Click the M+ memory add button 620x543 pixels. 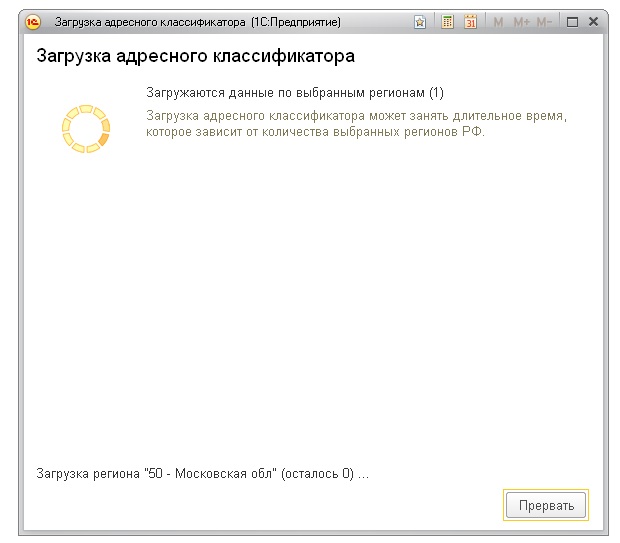pyautogui.click(x=521, y=22)
